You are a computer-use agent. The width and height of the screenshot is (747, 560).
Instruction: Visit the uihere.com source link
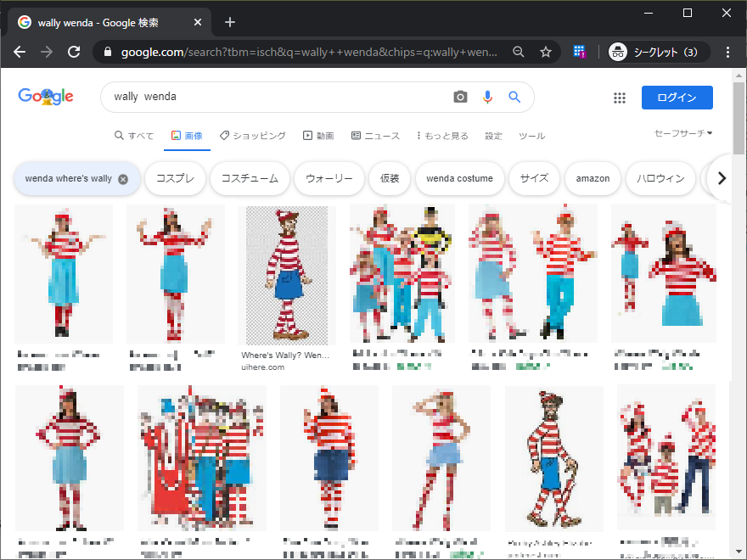click(x=263, y=367)
